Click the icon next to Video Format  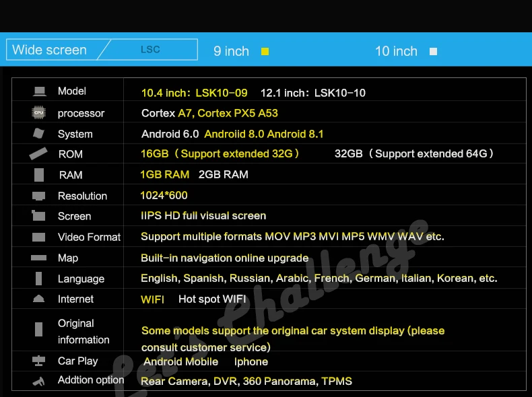click(x=38, y=237)
